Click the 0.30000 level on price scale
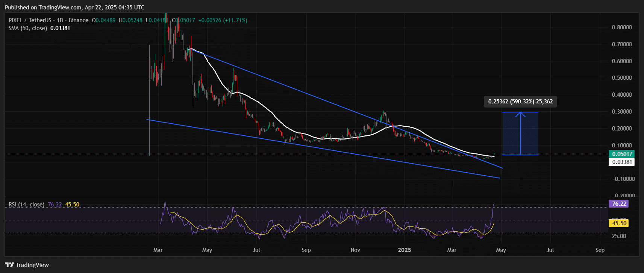 click(621, 112)
